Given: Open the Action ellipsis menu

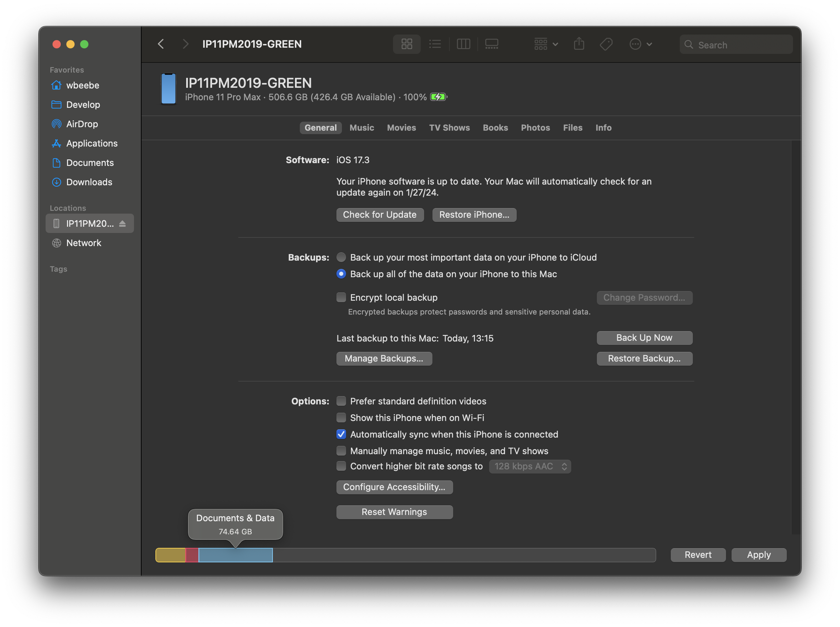Looking at the screenshot, I should [640, 44].
